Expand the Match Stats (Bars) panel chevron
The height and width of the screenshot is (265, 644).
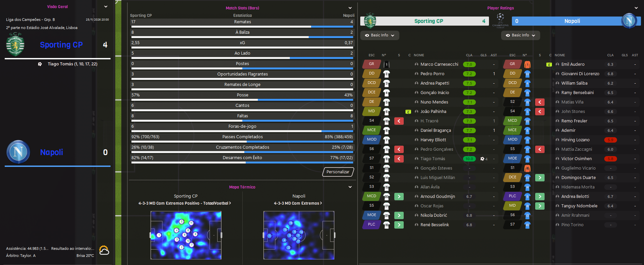click(x=350, y=8)
